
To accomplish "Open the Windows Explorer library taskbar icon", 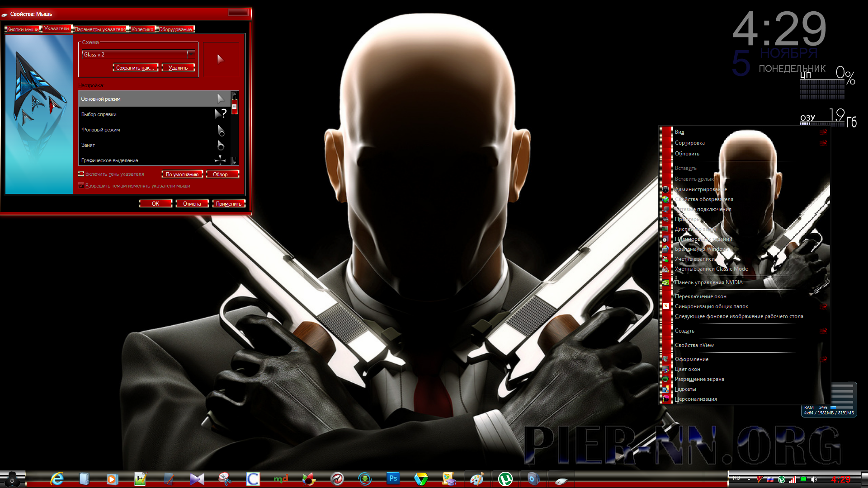I will point(84,479).
